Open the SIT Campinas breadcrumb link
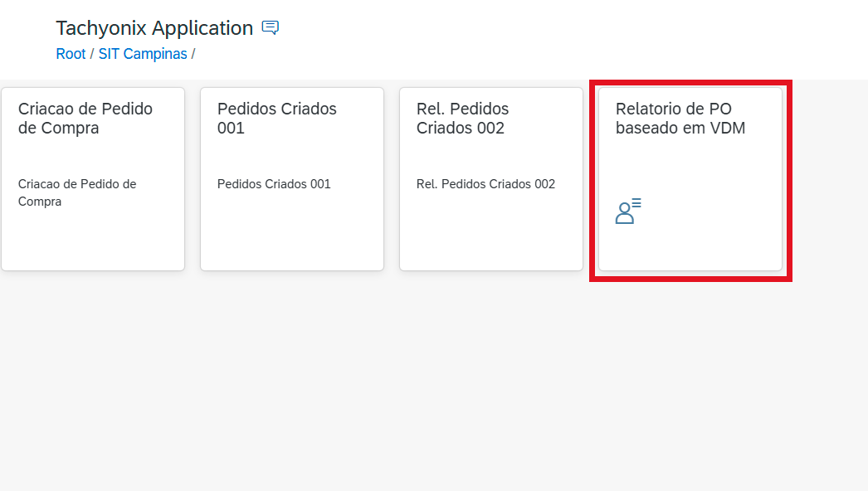Viewport: 868px width, 491px height. coord(143,54)
